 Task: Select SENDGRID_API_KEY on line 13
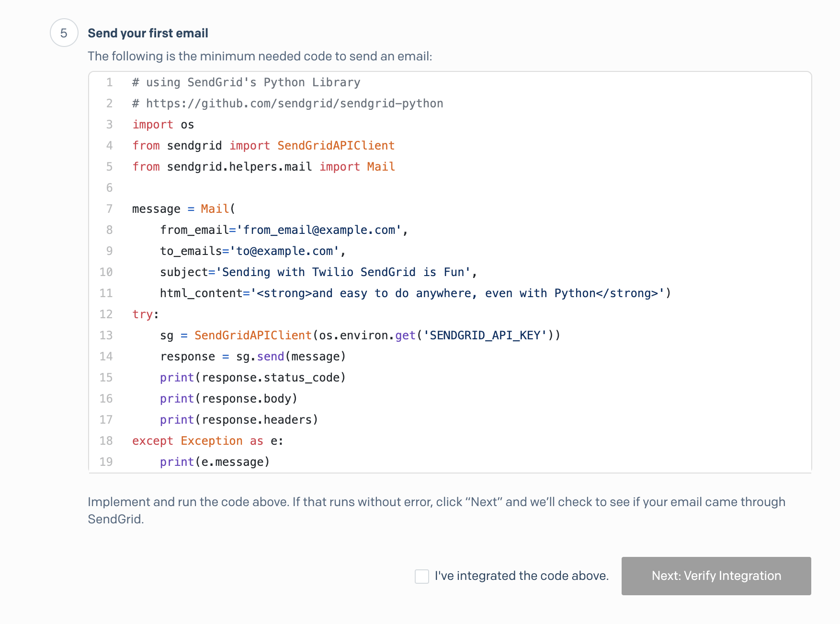pyautogui.click(x=485, y=335)
